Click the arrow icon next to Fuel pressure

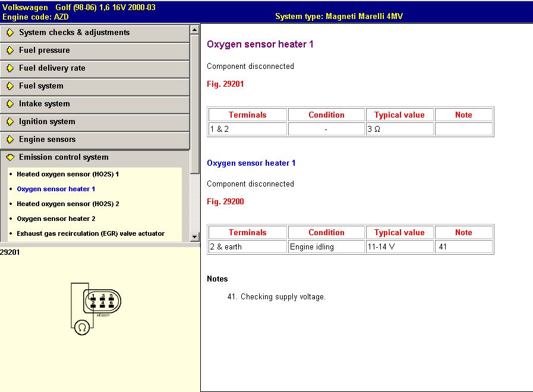10,50
